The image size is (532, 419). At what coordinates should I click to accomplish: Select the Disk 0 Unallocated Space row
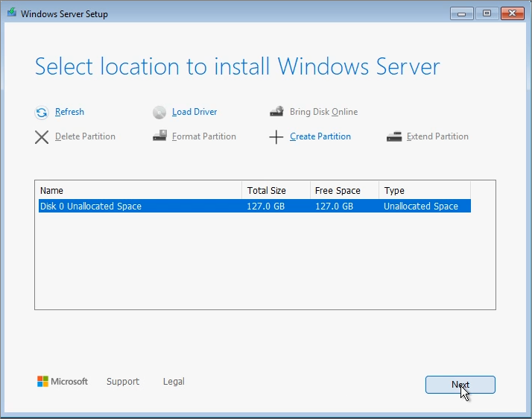[x=255, y=206]
